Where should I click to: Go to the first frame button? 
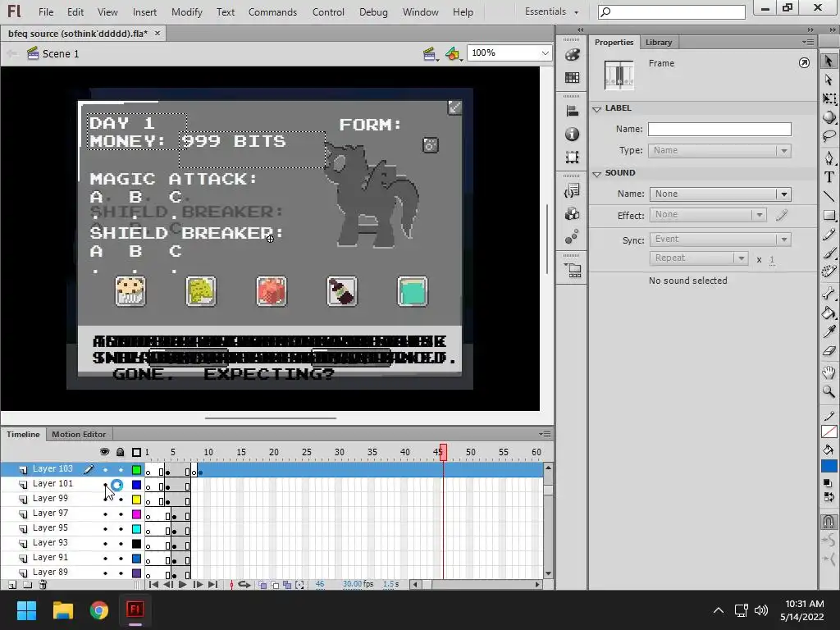(153, 584)
